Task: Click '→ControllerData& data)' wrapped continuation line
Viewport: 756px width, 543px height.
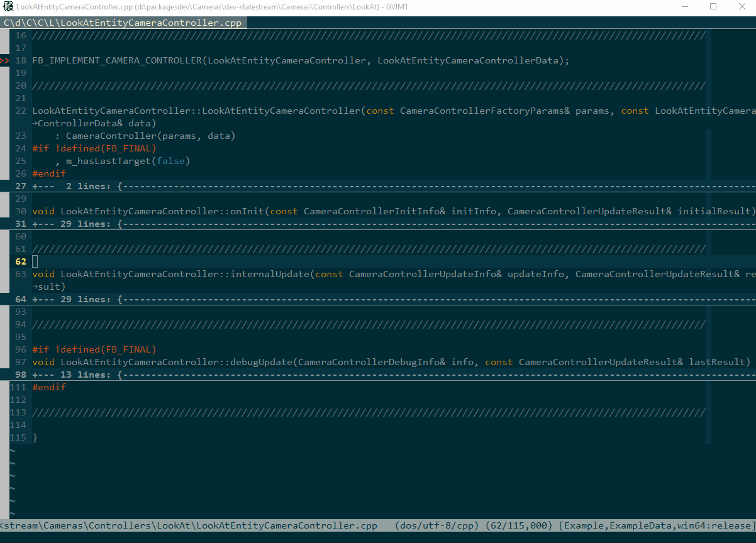Action: [x=94, y=123]
